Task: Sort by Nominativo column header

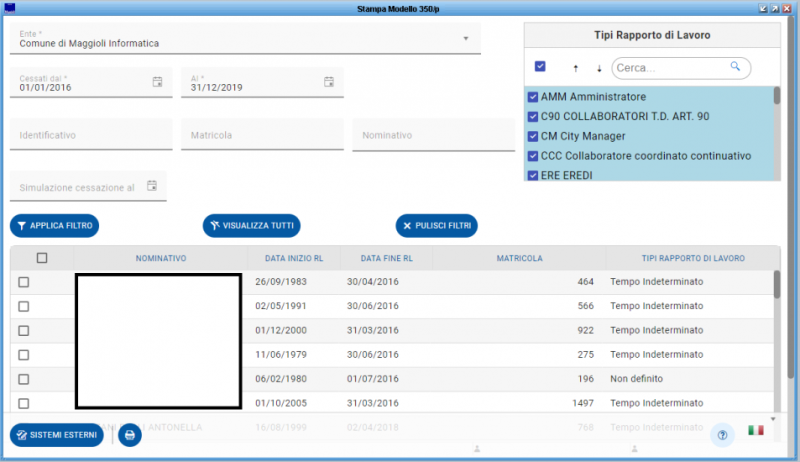Action: pyautogui.click(x=161, y=258)
